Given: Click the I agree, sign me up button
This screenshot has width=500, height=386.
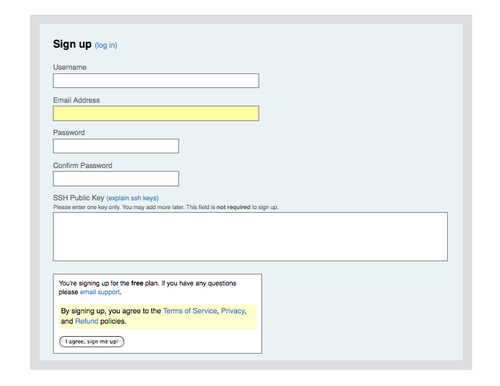Looking at the screenshot, I should click(x=92, y=342).
